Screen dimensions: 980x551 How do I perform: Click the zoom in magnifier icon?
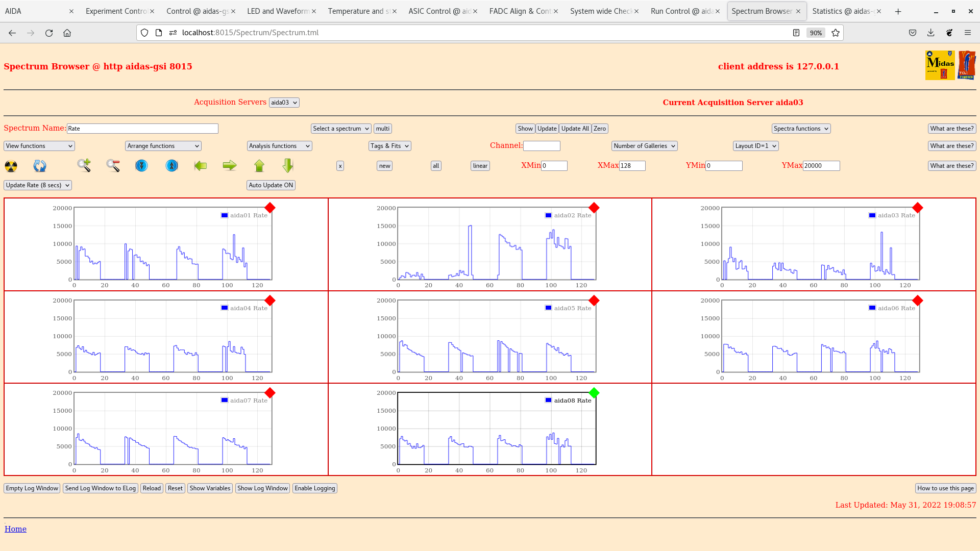click(84, 165)
